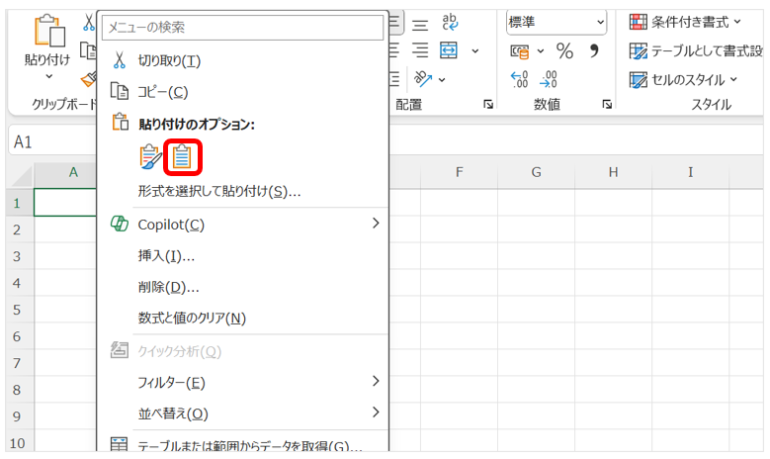Click the A1 name box

coord(53,142)
